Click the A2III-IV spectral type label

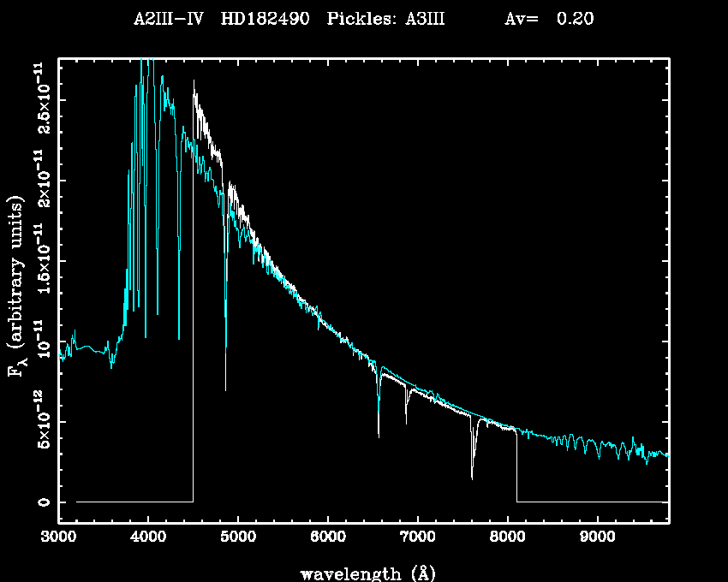(169, 19)
